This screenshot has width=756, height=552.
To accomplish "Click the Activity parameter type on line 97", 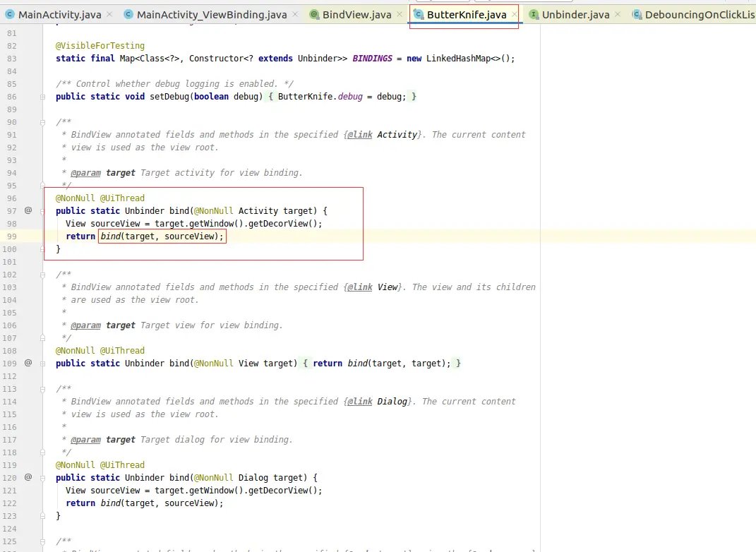I will [258, 210].
